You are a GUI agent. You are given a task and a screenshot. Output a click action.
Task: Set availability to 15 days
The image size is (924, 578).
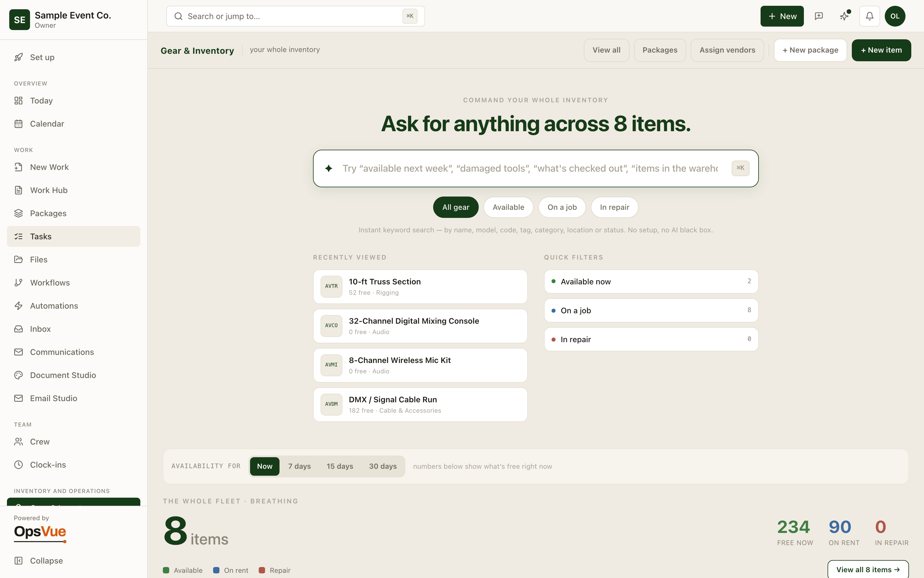pos(340,466)
